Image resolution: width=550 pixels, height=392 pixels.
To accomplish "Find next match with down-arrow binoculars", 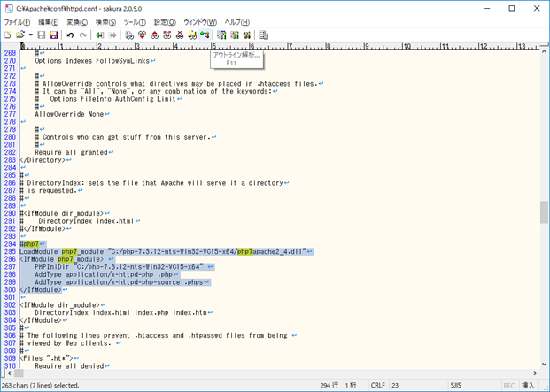I will (142, 35).
